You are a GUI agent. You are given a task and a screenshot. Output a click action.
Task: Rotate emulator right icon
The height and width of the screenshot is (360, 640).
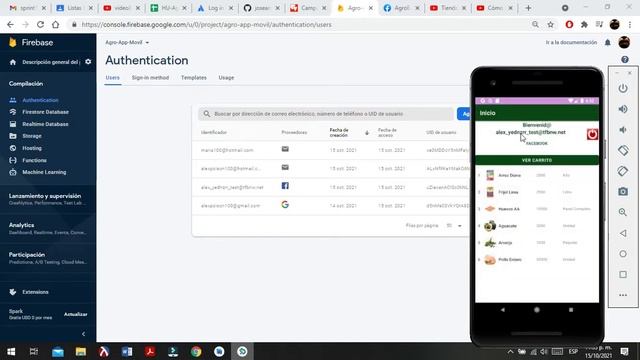[623, 171]
